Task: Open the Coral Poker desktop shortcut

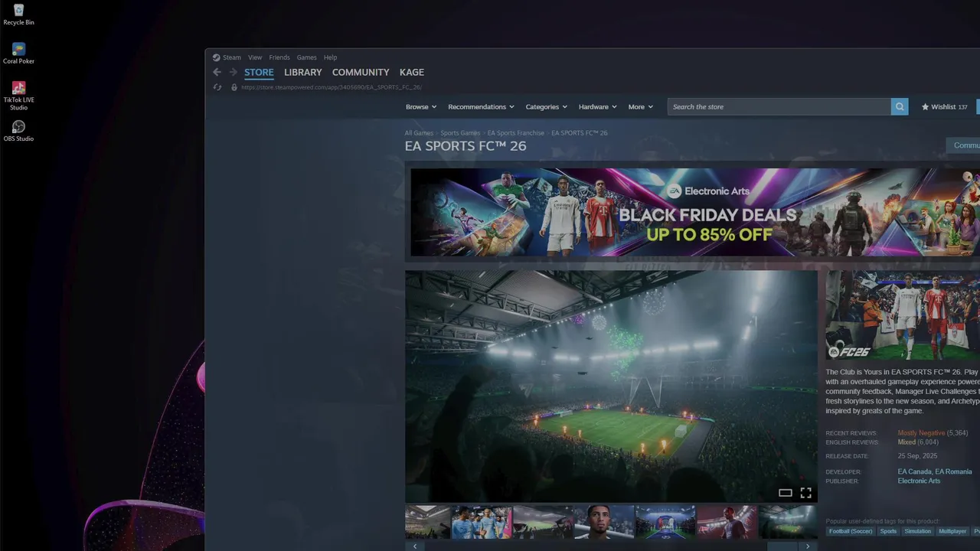Action: pyautogui.click(x=18, y=53)
